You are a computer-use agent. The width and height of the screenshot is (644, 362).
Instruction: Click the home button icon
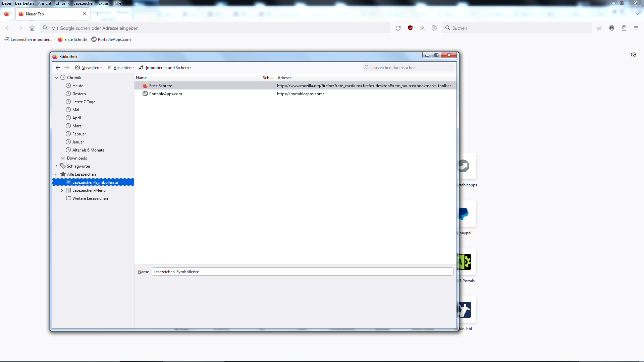(32, 28)
